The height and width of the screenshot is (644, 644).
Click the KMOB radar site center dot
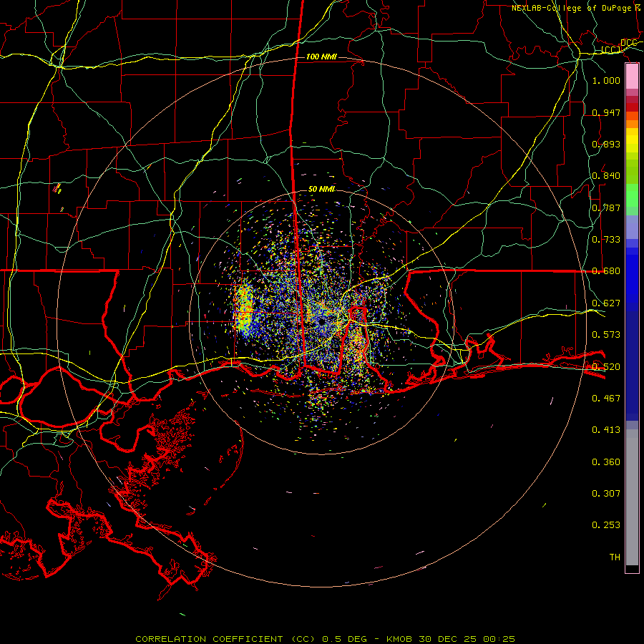(x=321, y=322)
